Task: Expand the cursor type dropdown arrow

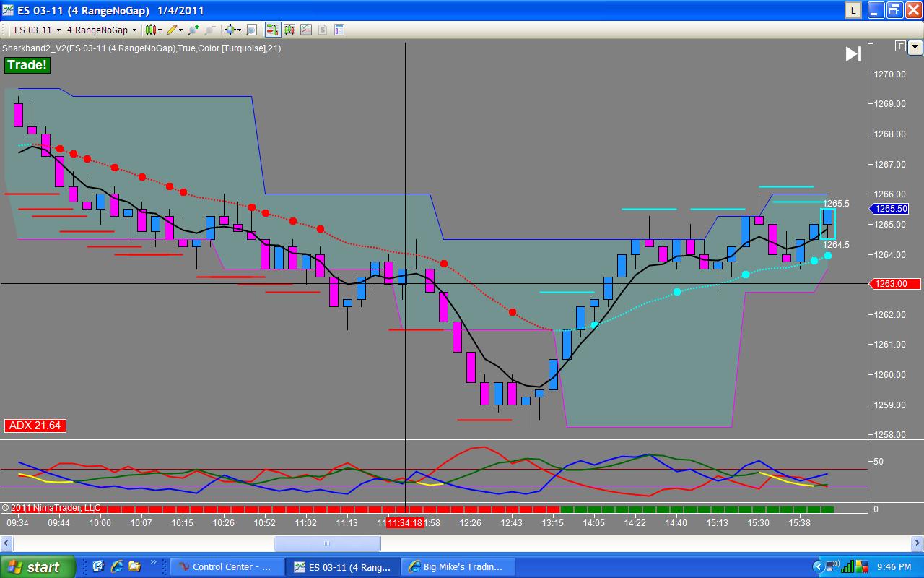Action: coord(240,30)
